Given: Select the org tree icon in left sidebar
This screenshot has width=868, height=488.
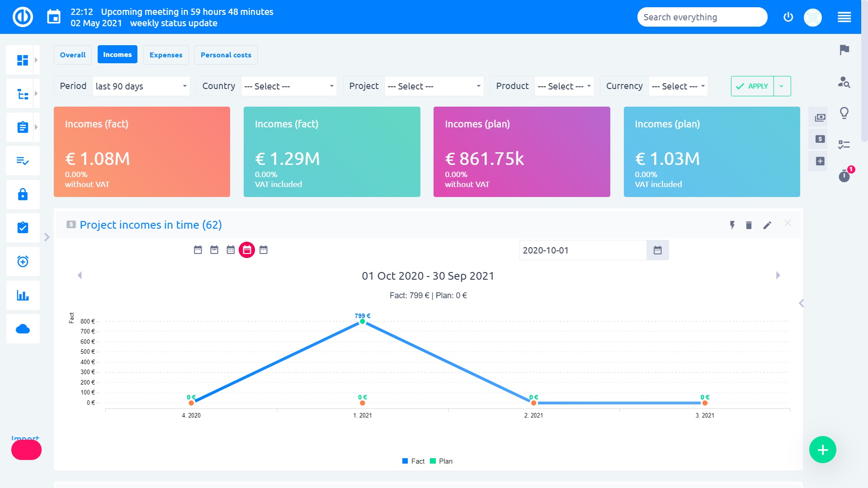Looking at the screenshot, I should [23, 93].
